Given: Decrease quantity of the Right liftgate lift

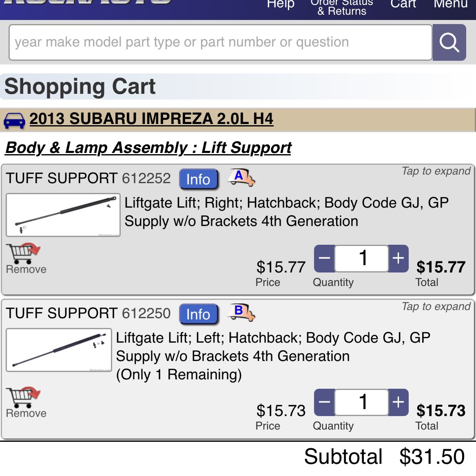Looking at the screenshot, I should [x=324, y=259].
